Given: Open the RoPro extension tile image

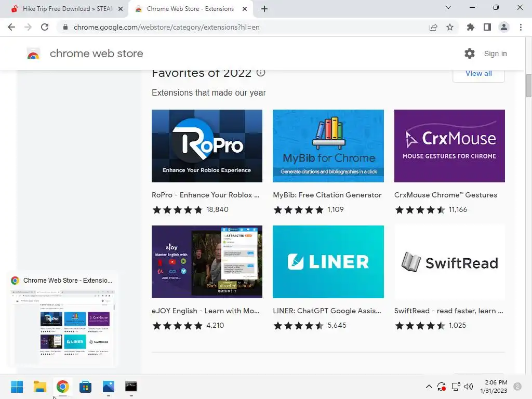Looking at the screenshot, I should pos(207,146).
